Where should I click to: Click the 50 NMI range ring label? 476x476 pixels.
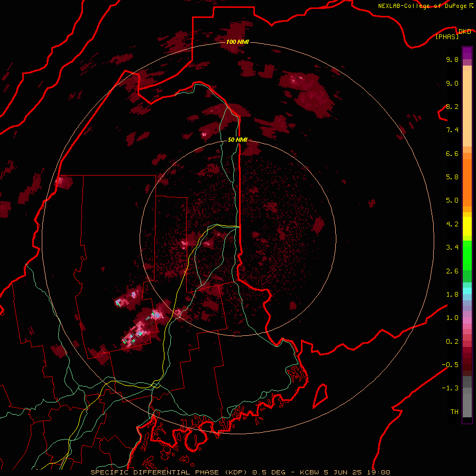click(x=237, y=140)
